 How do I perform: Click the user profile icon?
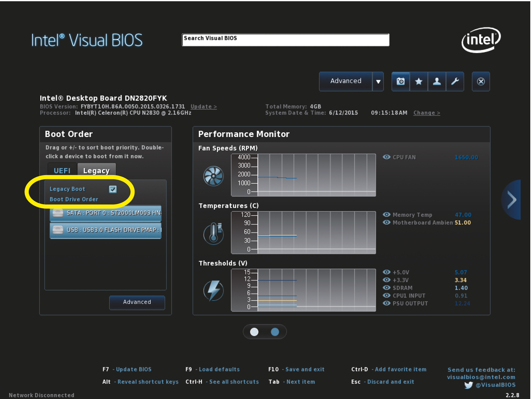coord(437,81)
